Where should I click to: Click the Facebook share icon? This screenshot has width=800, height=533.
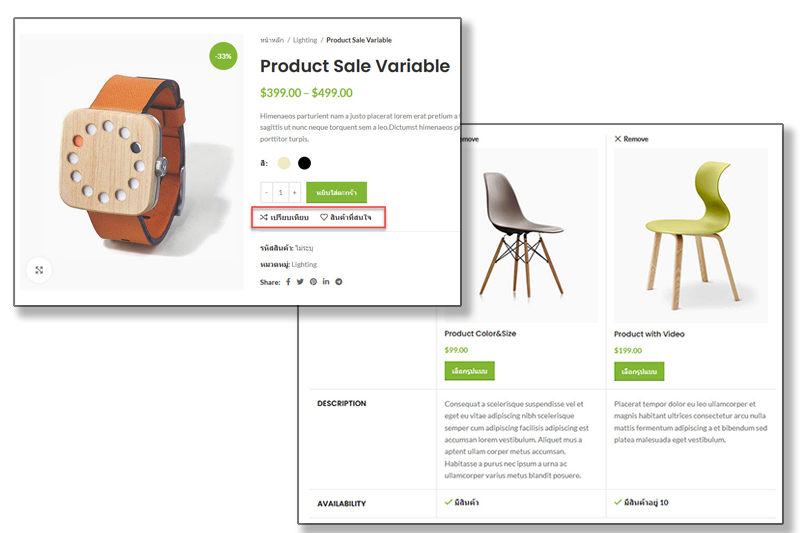[x=288, y=282]
